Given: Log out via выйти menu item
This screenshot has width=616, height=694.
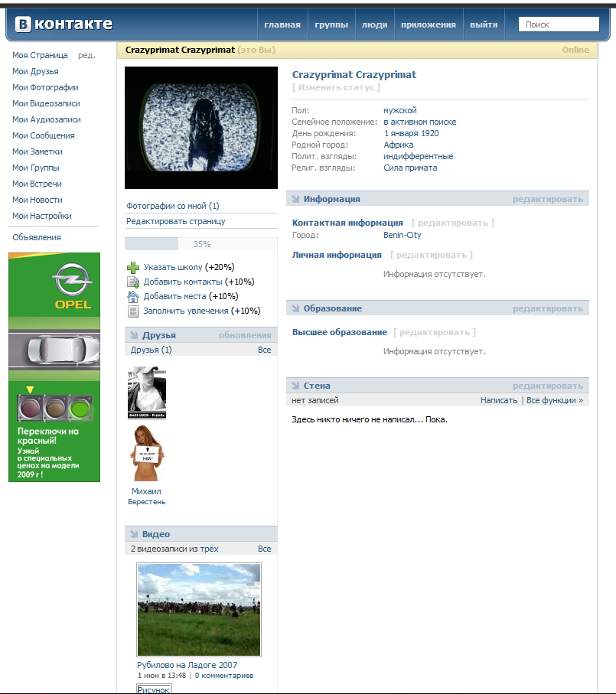Looking at the screenshot, I should pos(484,24).
